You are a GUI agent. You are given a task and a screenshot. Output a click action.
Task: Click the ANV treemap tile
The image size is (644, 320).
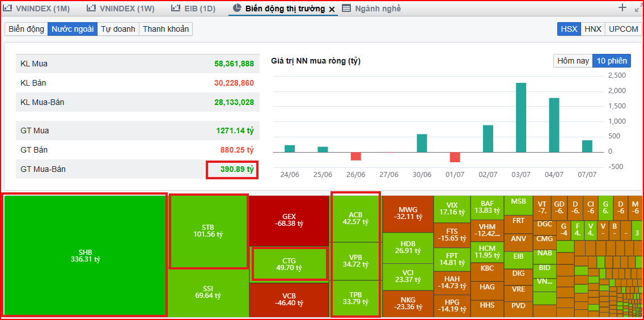click(518, 242)
